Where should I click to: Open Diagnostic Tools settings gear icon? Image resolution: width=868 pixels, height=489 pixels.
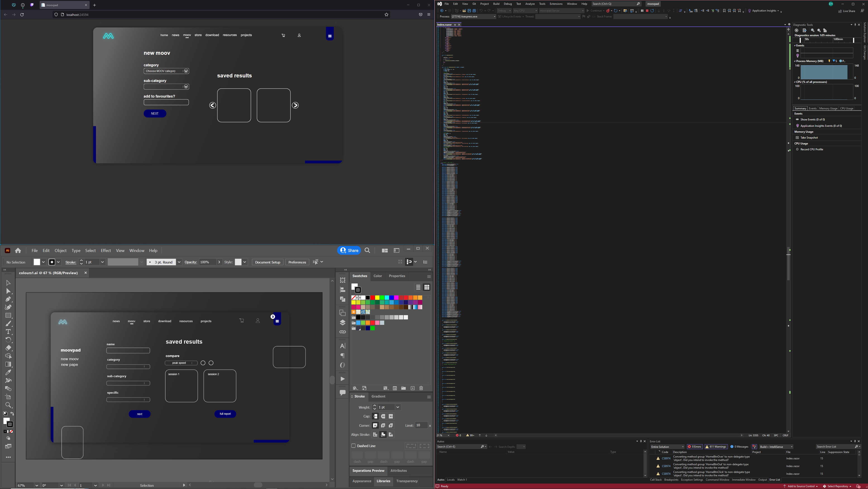click(x=796, y=30)
